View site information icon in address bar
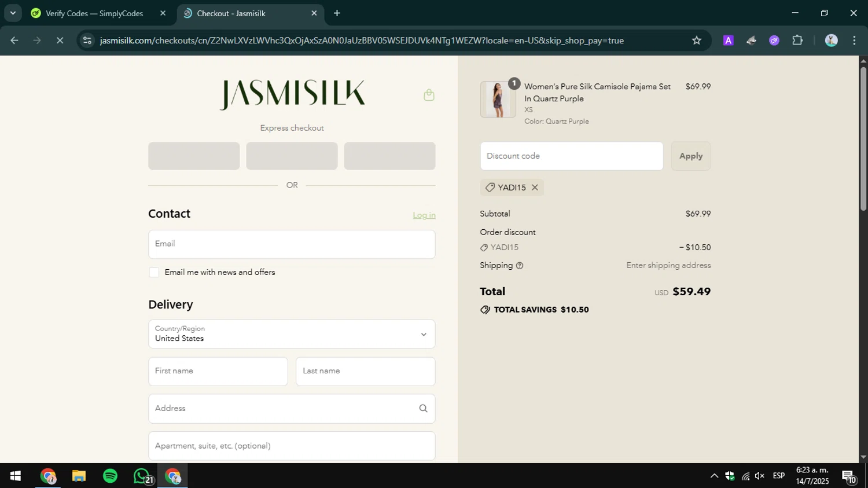This screenshot has height=488, width=868. pos(87,41)
